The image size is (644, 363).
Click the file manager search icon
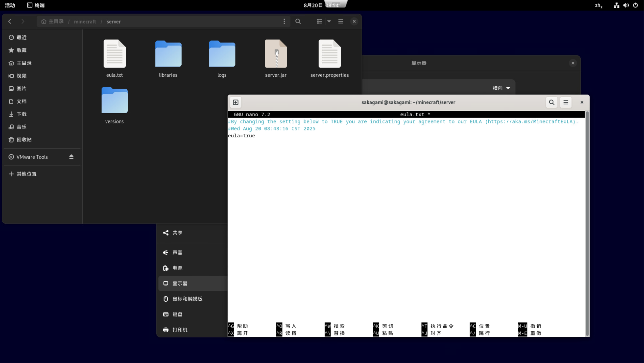point(298,21)
